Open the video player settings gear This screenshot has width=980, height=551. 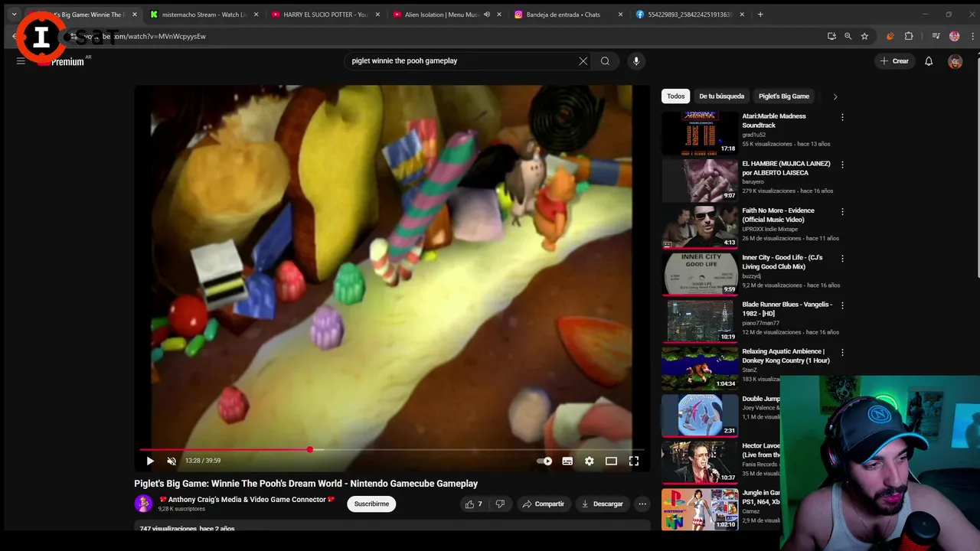(x=589, y=461)
